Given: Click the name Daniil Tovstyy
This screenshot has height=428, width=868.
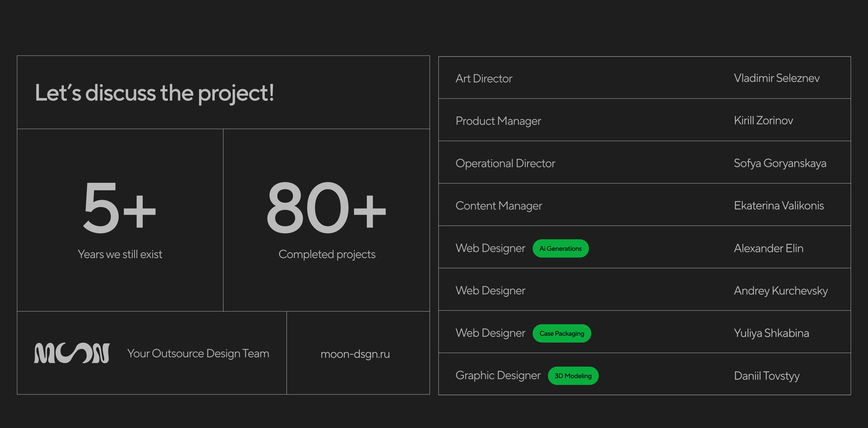Looking at the screenshot, I should click(x=766, y=376).
